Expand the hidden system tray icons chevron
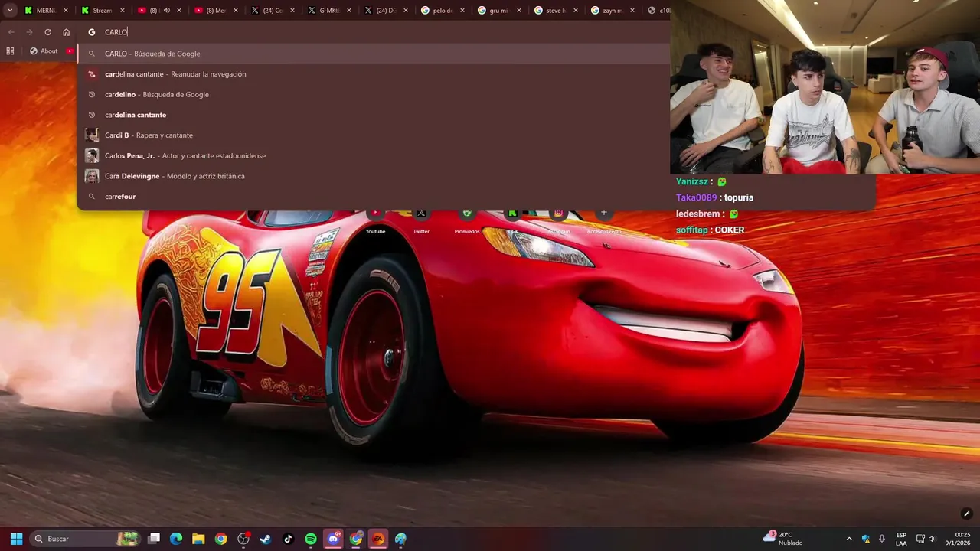Screen dimensions: 980x551 point(849,539)
